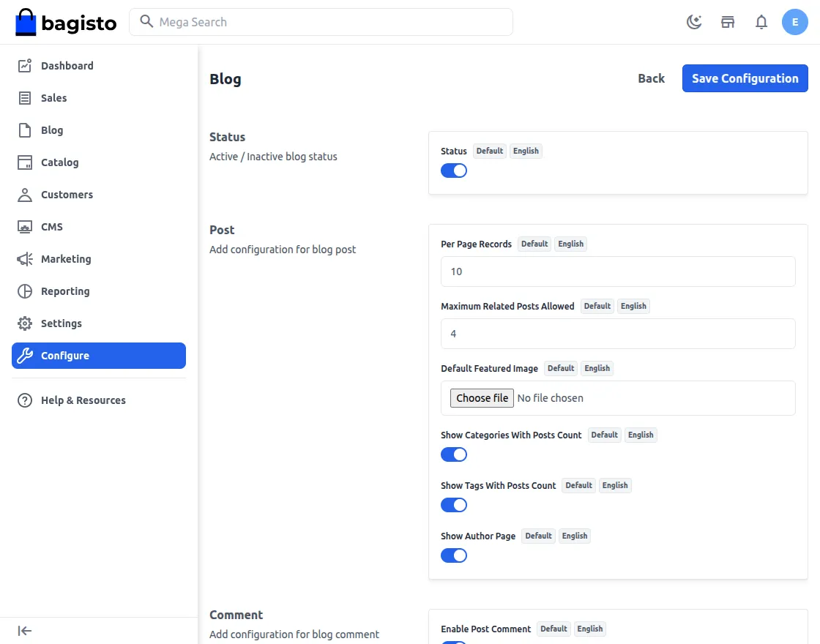The image size is (820, 644).
Task: Click the Comment section heading
Action: [x=236, y=615]
